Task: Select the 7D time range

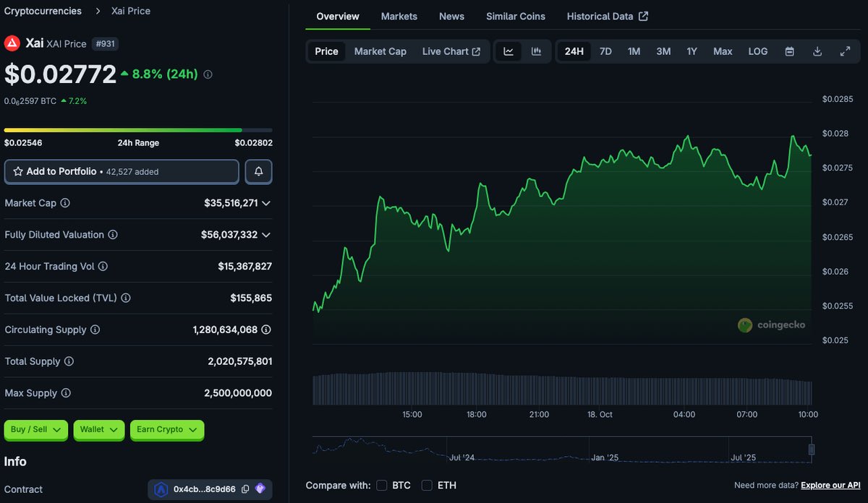Action: coord(605,51)
